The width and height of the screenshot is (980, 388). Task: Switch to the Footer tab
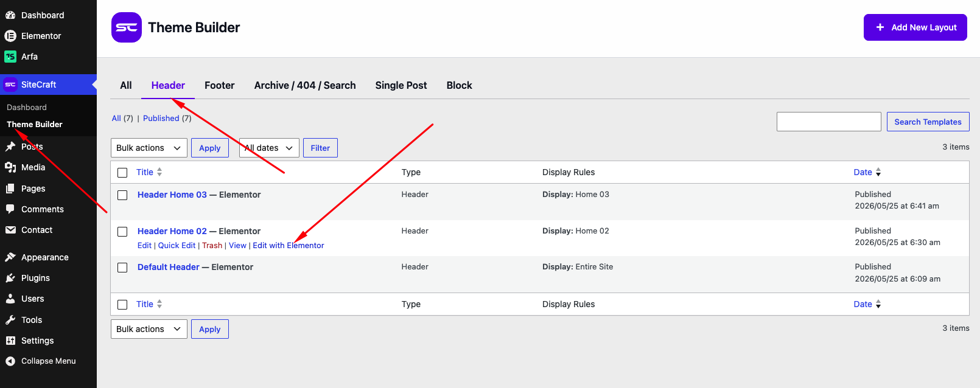pos(220,85)
